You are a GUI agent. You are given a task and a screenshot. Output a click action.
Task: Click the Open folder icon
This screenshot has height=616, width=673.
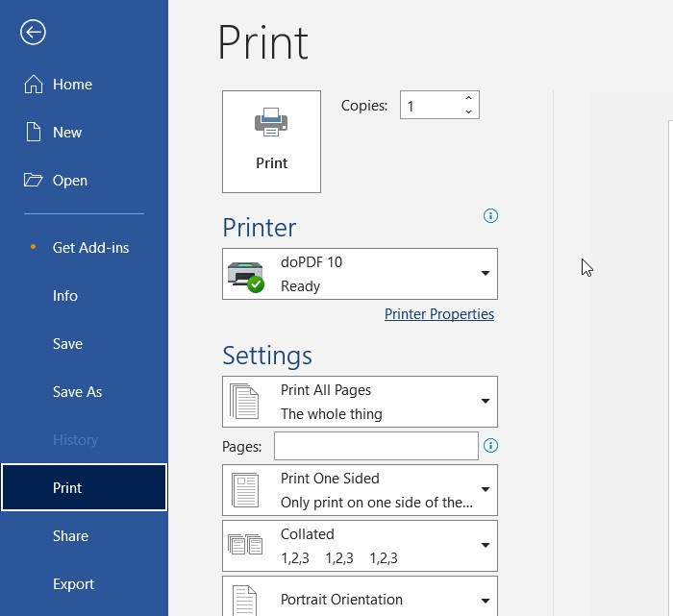(x=33, y=180)
